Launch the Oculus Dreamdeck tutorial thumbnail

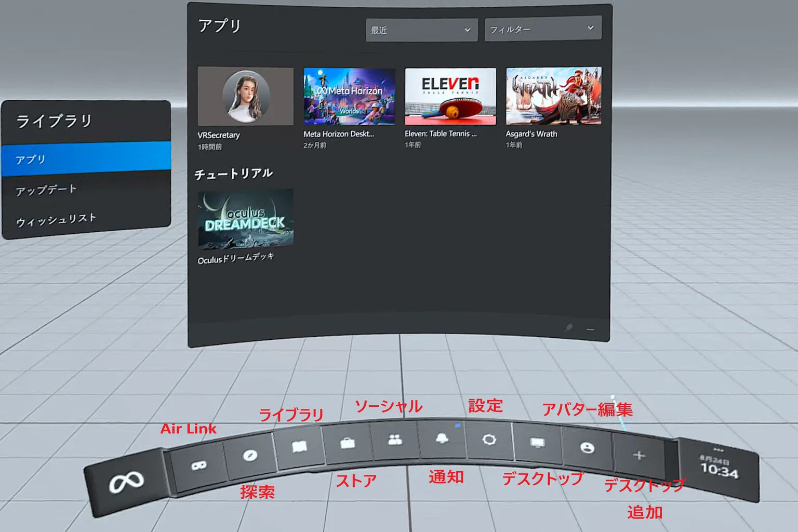pos(245,219)
